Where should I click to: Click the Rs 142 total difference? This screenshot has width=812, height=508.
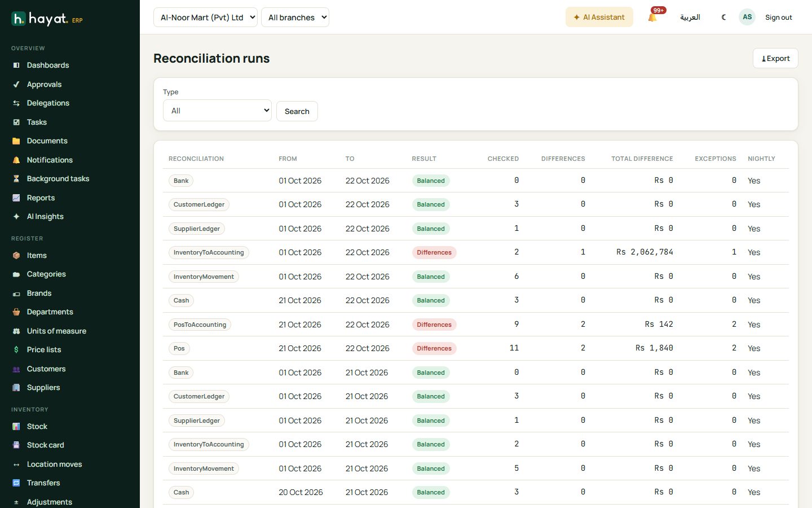click(659, 325)
